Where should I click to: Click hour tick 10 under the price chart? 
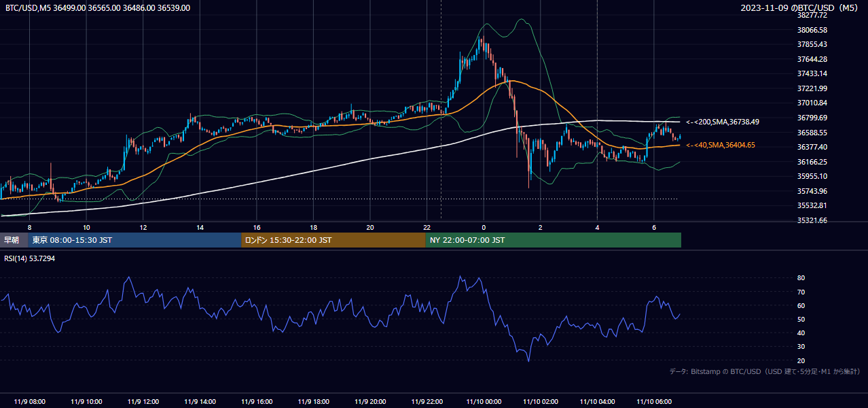tap(86, 227)
